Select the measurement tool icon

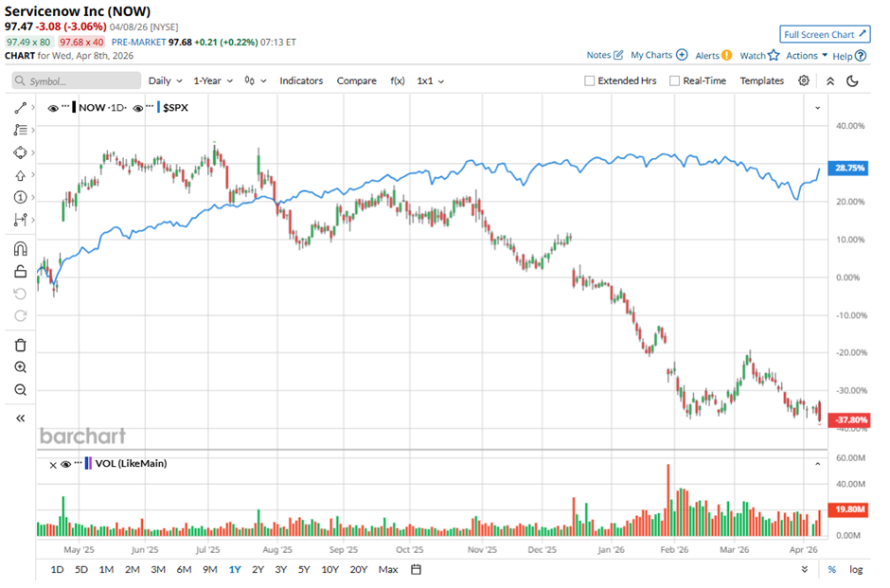tap(21, 221)
